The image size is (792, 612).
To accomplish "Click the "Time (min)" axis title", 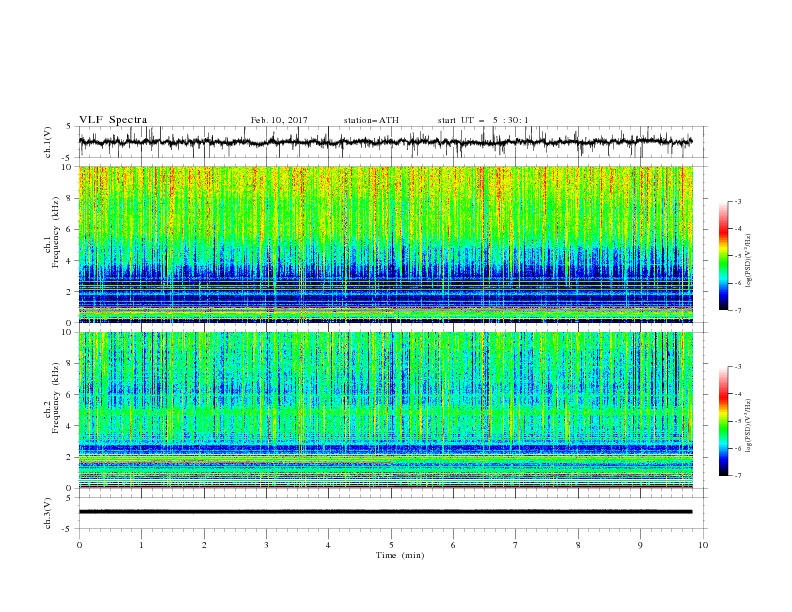I will click(x=400, y=555).
